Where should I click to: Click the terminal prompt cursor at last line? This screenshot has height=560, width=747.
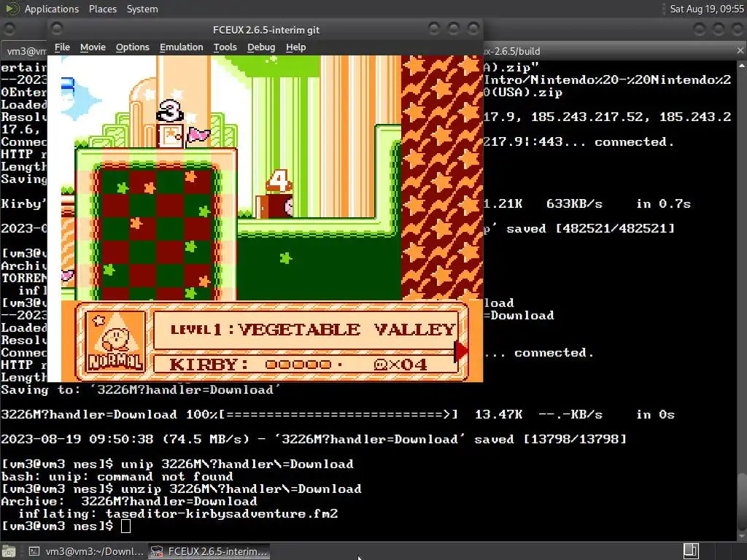(x=125, y=526)
